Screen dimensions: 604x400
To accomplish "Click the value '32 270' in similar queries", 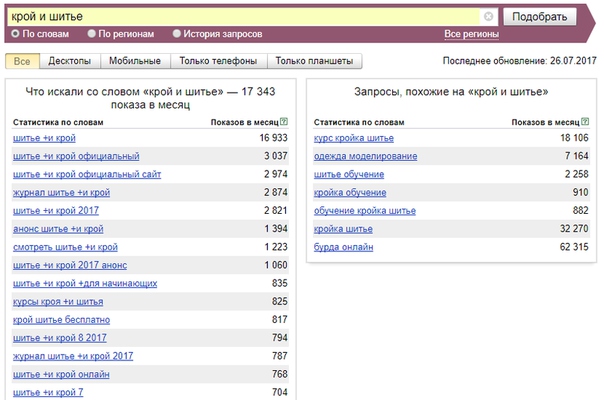I will pyautogui.click(x=574, y=229).
